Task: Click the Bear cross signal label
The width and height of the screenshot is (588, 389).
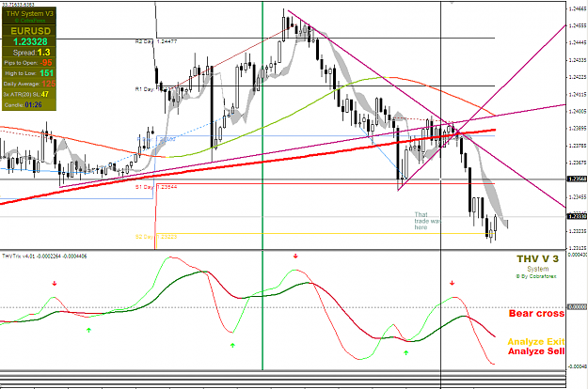Action: [x=536, y=314]
